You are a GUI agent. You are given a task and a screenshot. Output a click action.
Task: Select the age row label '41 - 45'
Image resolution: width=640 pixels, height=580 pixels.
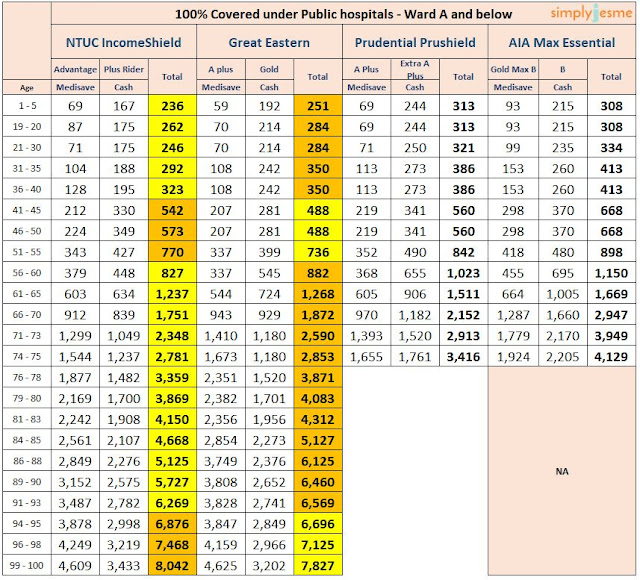click(27, 210)
